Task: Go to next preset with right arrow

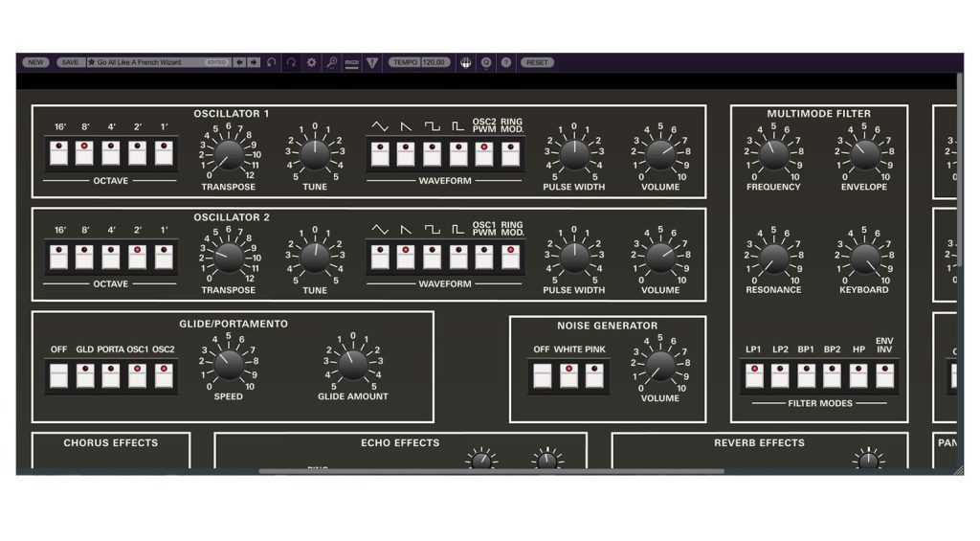Action: pyautogui.click(x=254, y=62)
